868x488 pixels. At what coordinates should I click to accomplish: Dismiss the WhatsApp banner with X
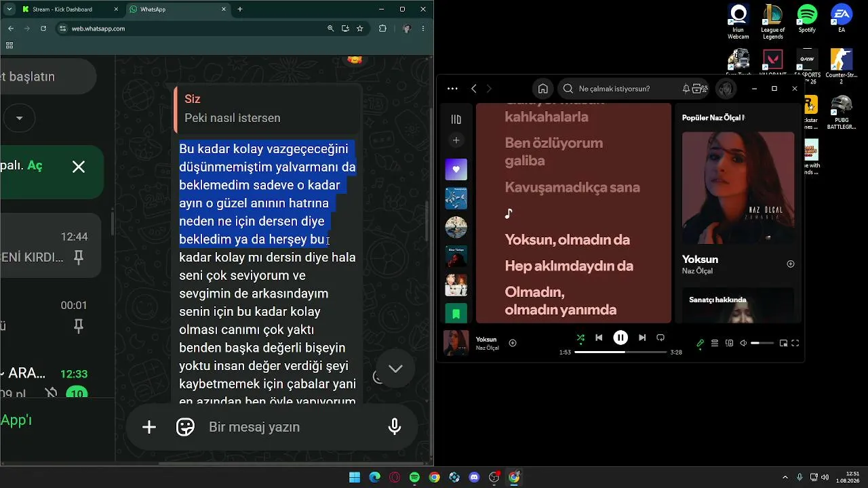coord(79,167)
